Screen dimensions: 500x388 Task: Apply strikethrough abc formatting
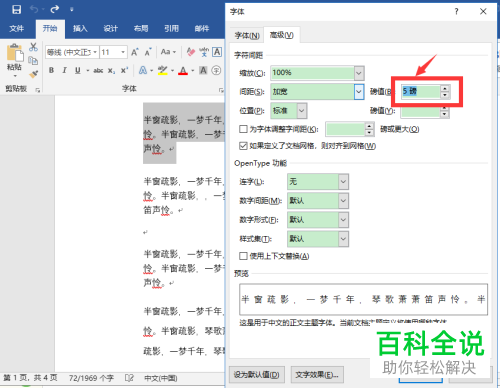(x=98, y=70)
